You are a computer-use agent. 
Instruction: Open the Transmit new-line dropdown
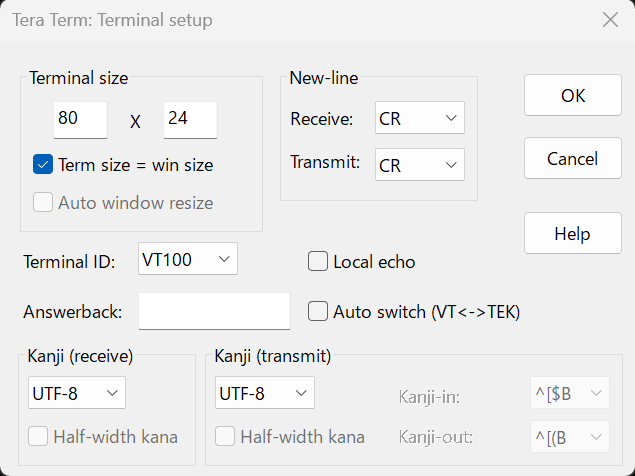[420, 165]
